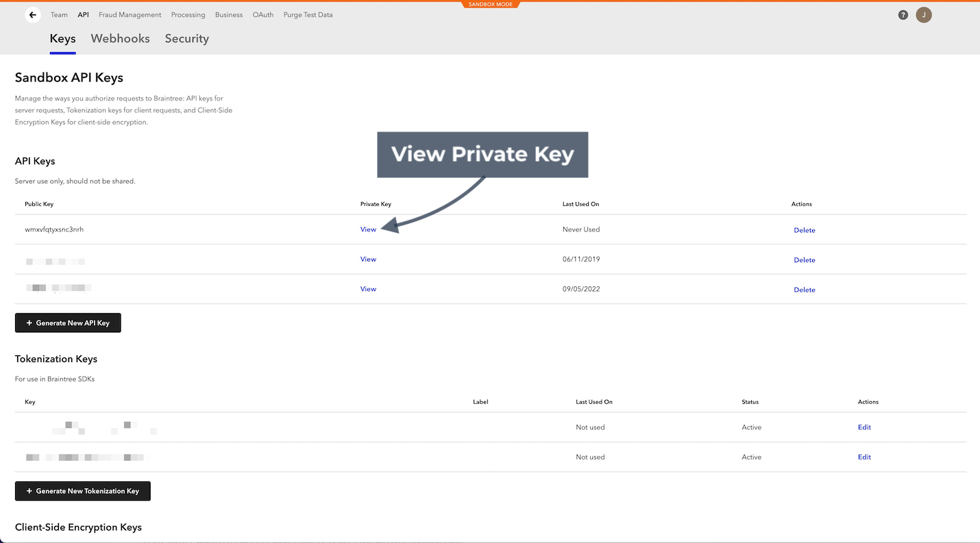Open the Fraud Management menu

[x=130, y=14]
